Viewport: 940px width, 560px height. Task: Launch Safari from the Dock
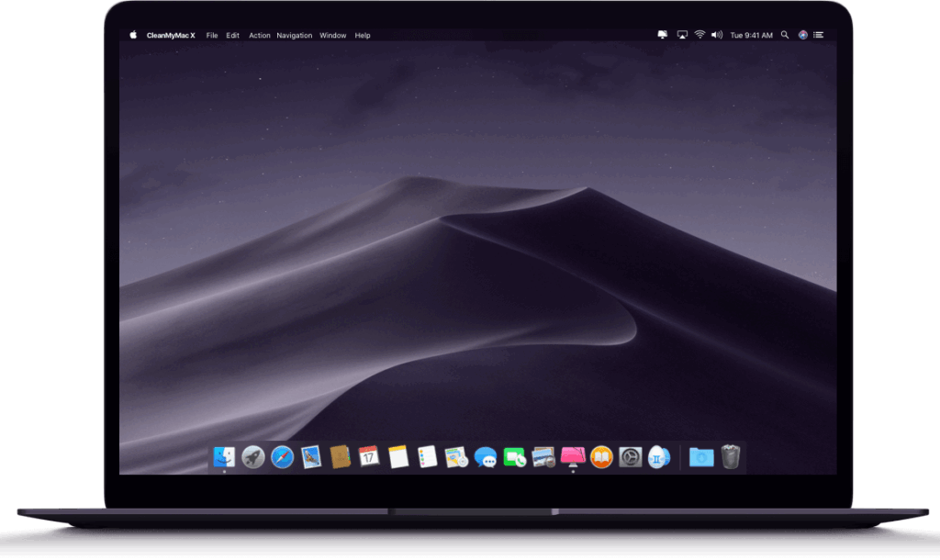point(282,456)
